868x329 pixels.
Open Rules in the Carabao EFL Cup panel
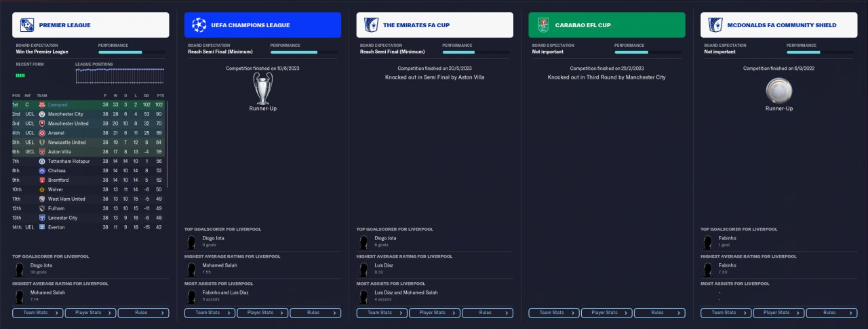click(x=660, y=313)
